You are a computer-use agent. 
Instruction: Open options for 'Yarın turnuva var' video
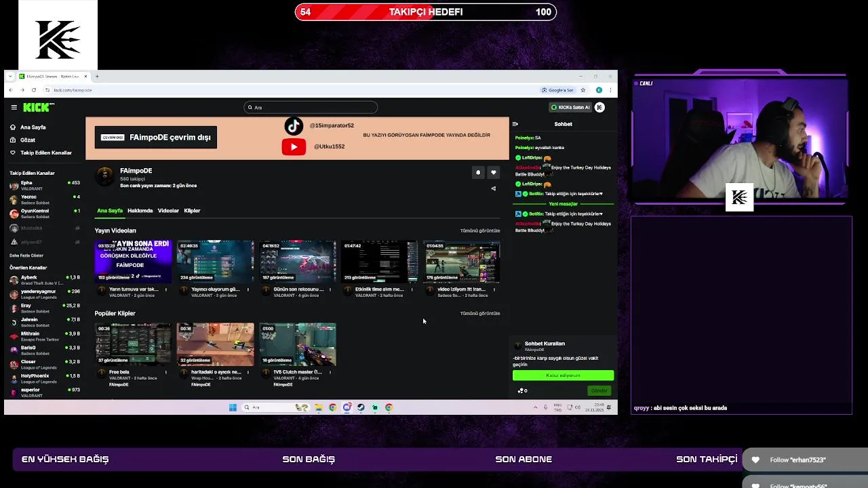[x=165, y=289]
